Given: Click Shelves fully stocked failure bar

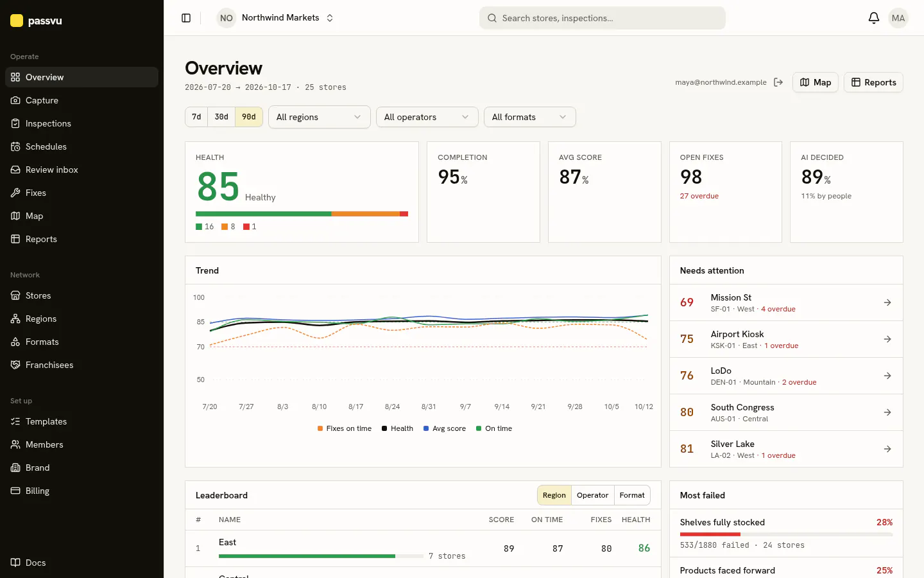Looking at the screenshot, I should pyautogui.click(x=786, y=534).
